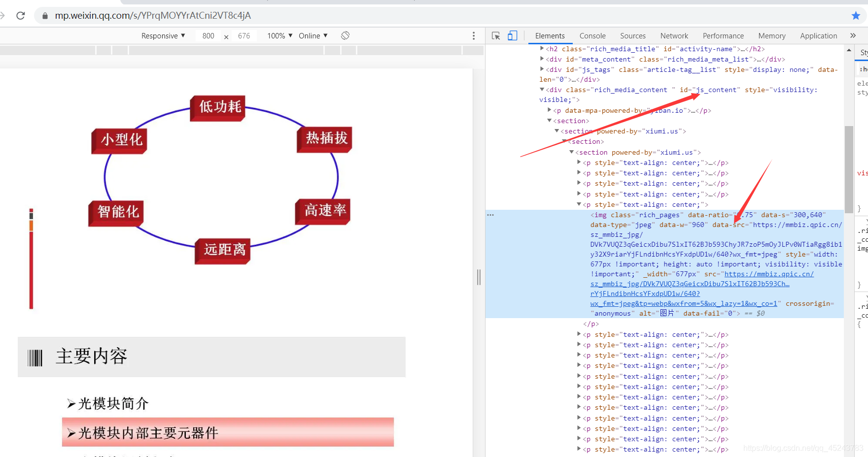Switch to the Elements tab

coord(550,35)
